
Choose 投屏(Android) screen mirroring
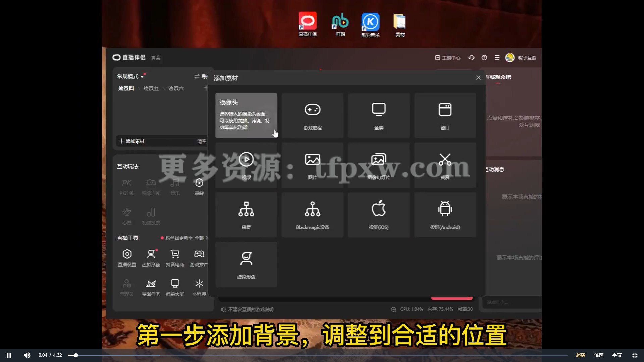[x=445, y=215]
